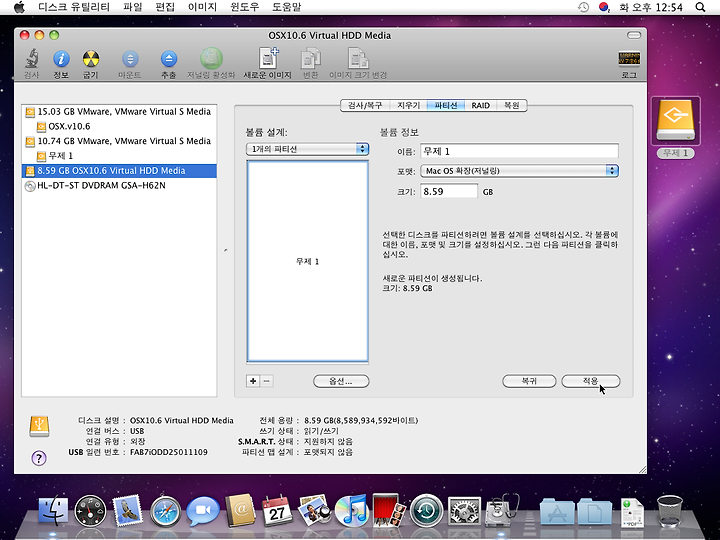
Task: Click the 크기 size field showing 8.59
Action: point(449,191)
